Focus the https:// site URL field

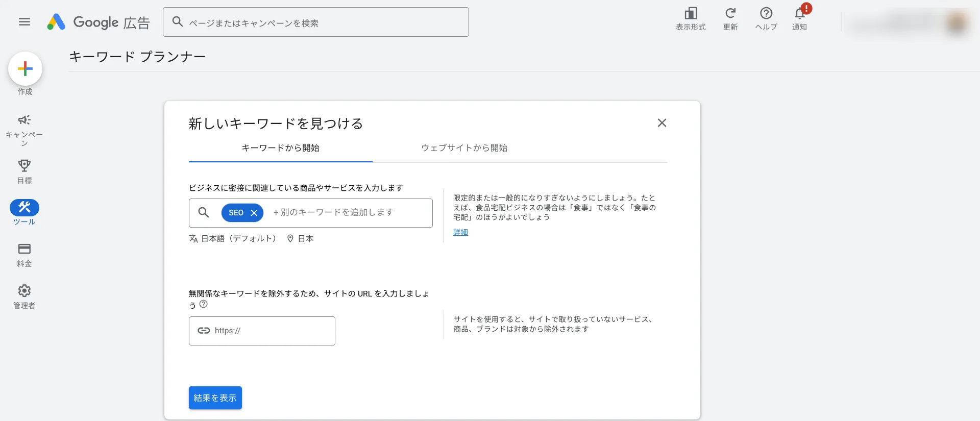click(x=262, y=331)
